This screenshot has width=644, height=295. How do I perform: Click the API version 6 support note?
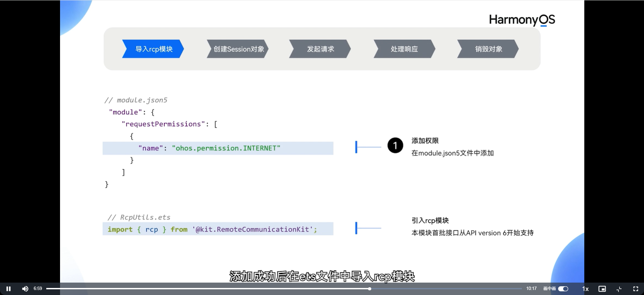(x=472, y=233)
